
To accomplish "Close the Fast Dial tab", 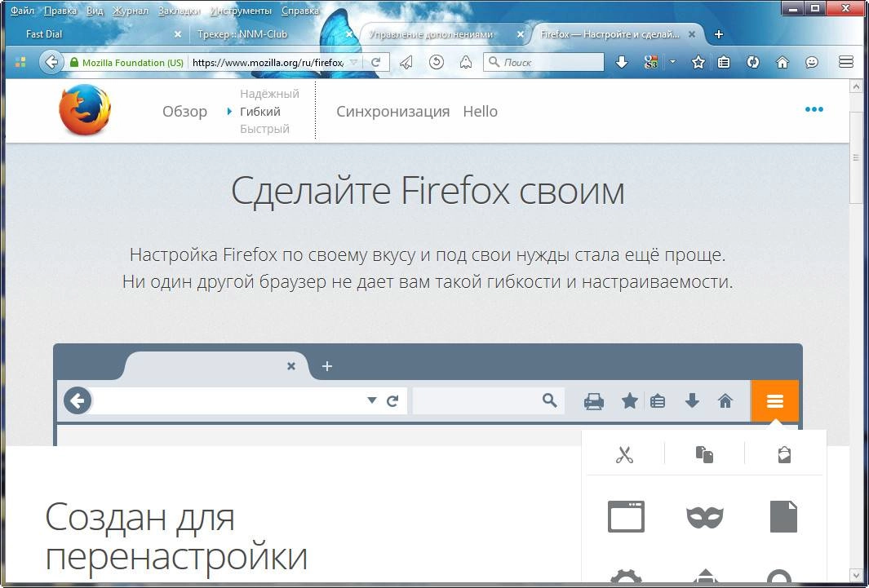I will coord(177,34).
